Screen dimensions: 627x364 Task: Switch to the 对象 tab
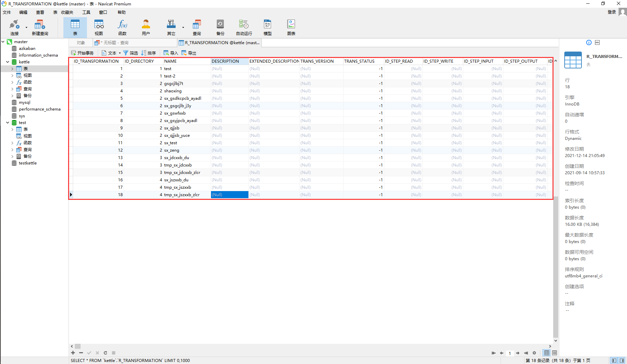[x=81, y=43]
